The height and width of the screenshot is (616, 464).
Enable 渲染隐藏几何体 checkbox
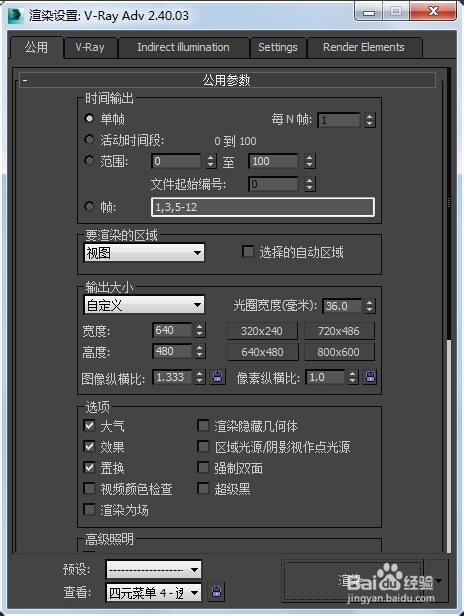[x=203, y=425]
